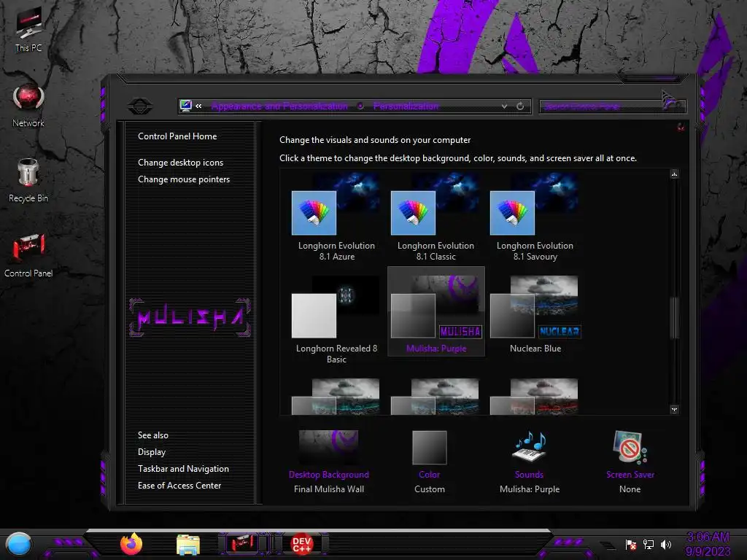747x560 pixels.
Task: Open the network tray icon
Action: coord(649,544)
